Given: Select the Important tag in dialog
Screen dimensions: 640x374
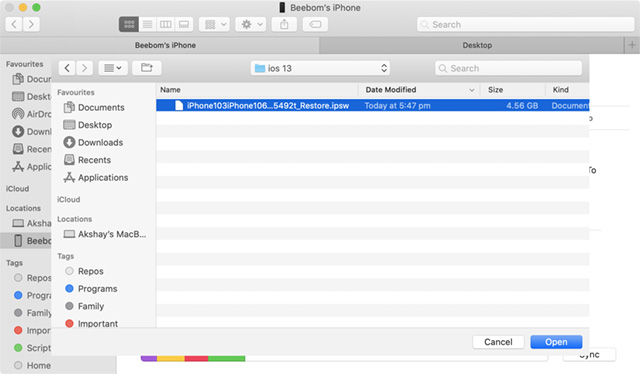Looking at the screenshot, I should pos(91,323).
